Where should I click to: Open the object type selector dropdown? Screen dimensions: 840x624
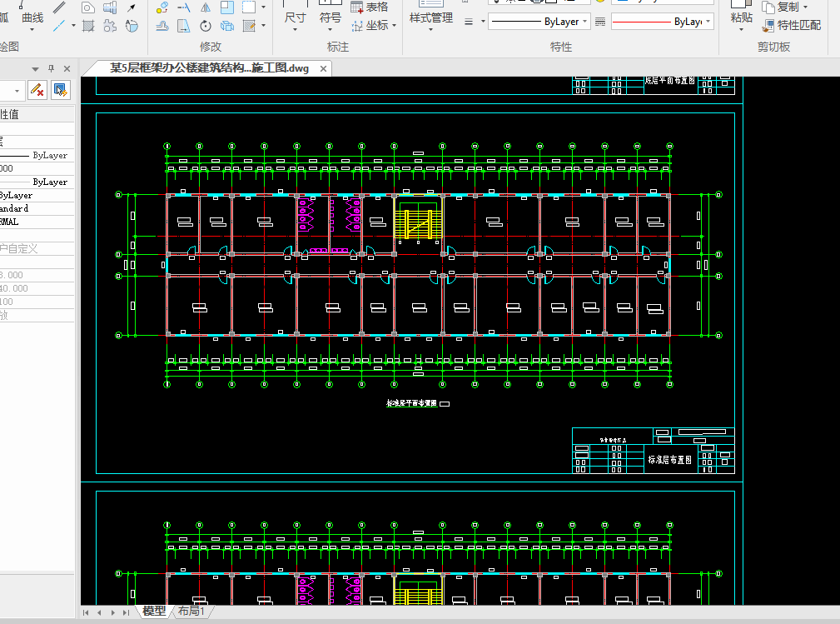(x=17, y=91)
